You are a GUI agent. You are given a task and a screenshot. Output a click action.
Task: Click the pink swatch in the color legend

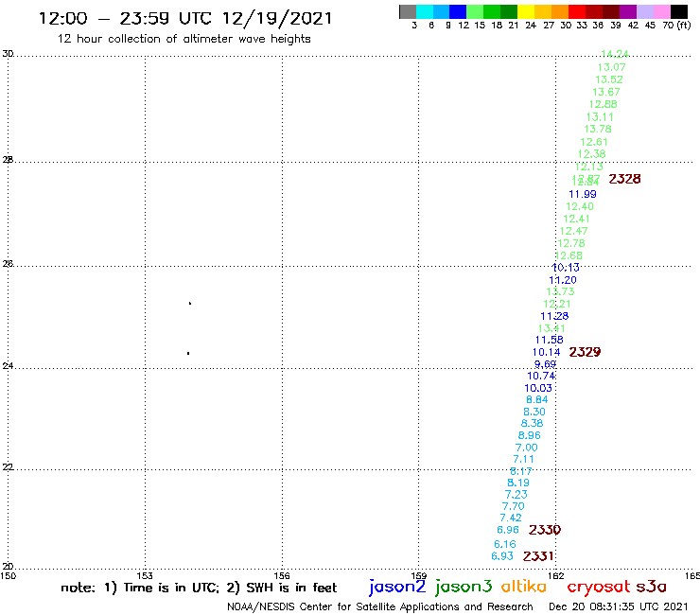tap(661, 11)
